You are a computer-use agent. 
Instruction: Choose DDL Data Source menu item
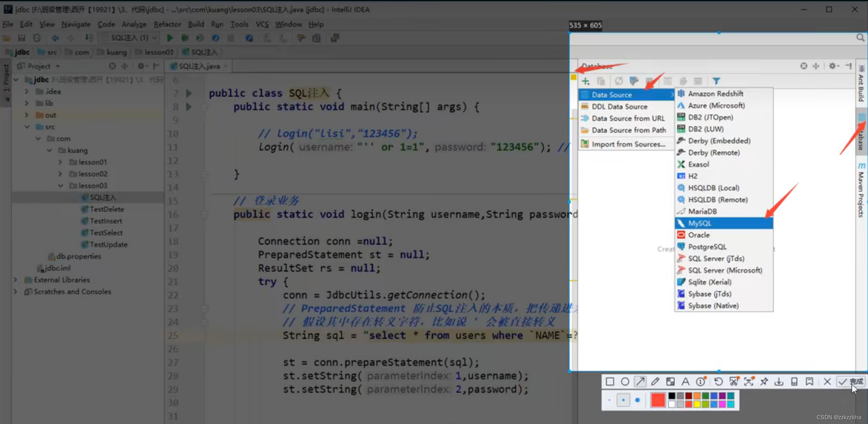[x=626, y=107]
